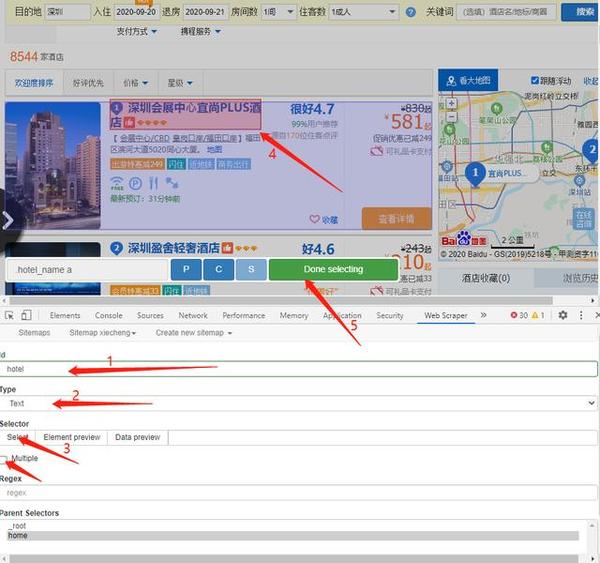
Task: Switch to the Elements tab
Action: pos(65,315)
